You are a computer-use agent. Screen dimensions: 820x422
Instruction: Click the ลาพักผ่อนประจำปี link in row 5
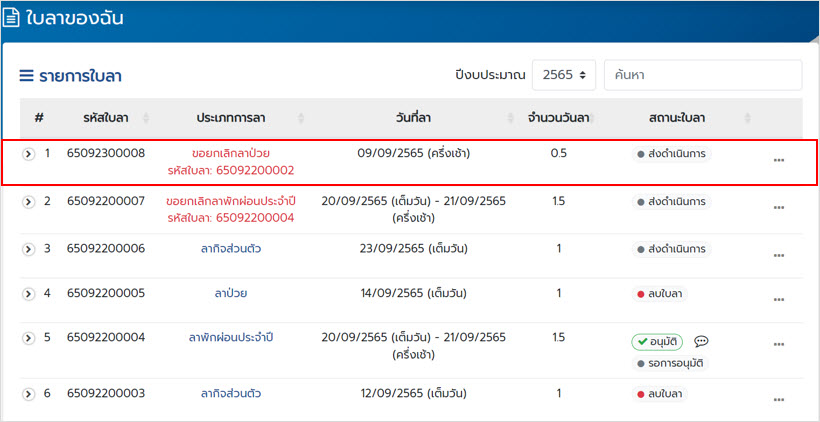click(230, 338)
